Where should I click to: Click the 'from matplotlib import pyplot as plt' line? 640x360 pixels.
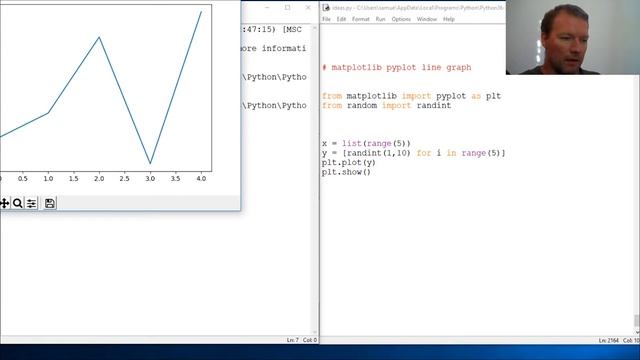(x=411, y=96)
